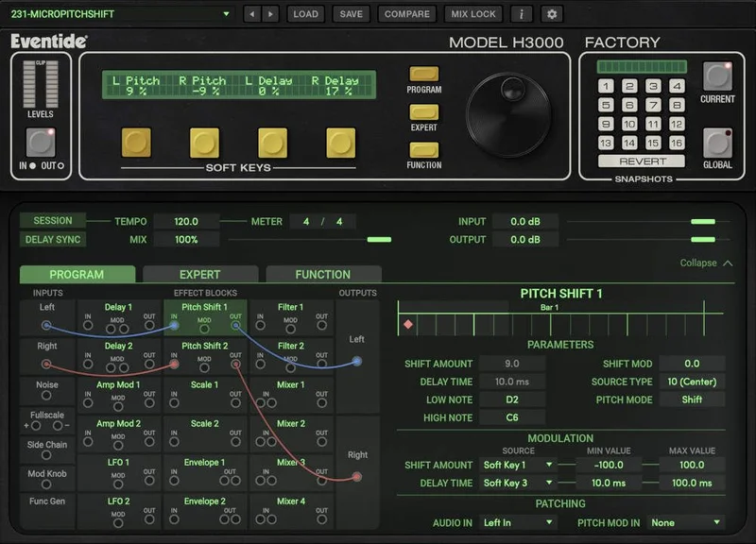The width and height of the screenshot is (756, 544).
Task: Adjust the INPUT level slider handle
Action: click(703, 221)
